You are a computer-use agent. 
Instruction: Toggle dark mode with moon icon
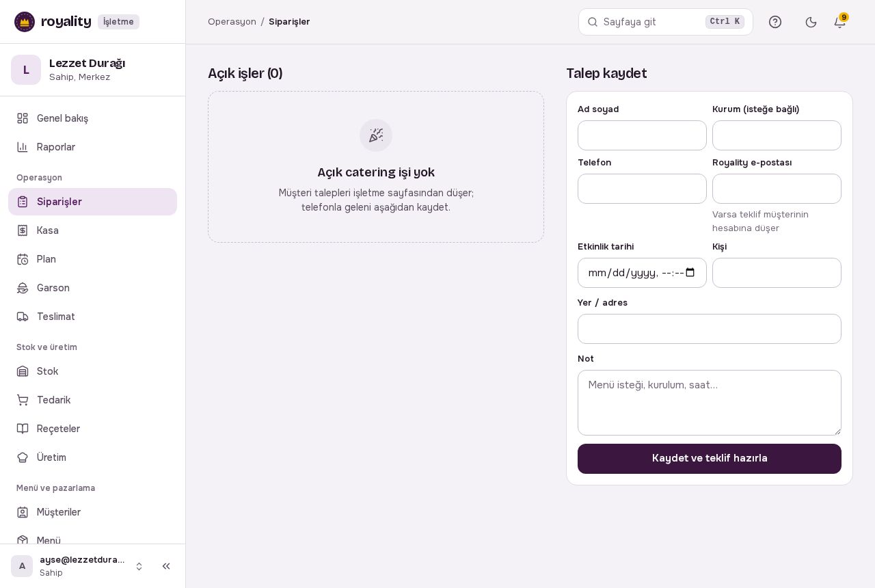click(x=811, y=22)
